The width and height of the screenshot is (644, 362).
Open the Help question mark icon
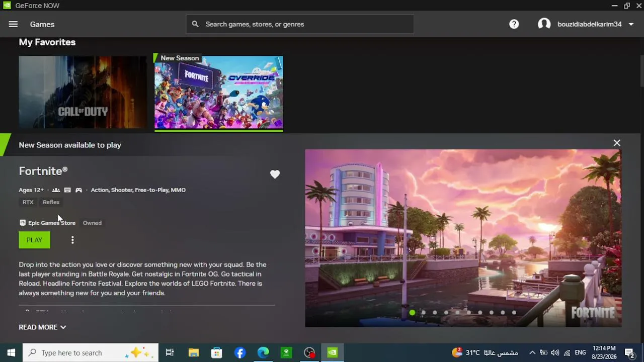(x=514, y=24)
